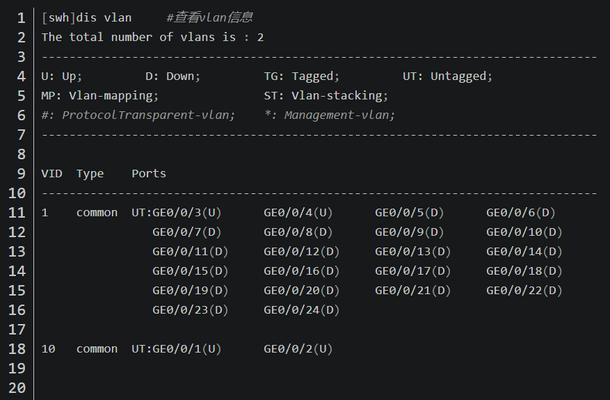The width and height of the screenshot is (610, 400).
Task: Click the 'UT: Untagged;' legend text
Action: tap(447, 76)
